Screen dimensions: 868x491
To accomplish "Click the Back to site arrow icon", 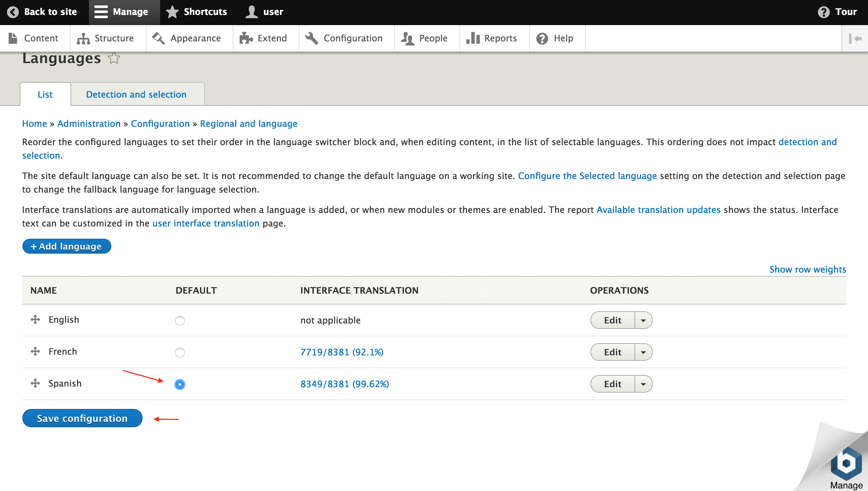I will point(13,12).
